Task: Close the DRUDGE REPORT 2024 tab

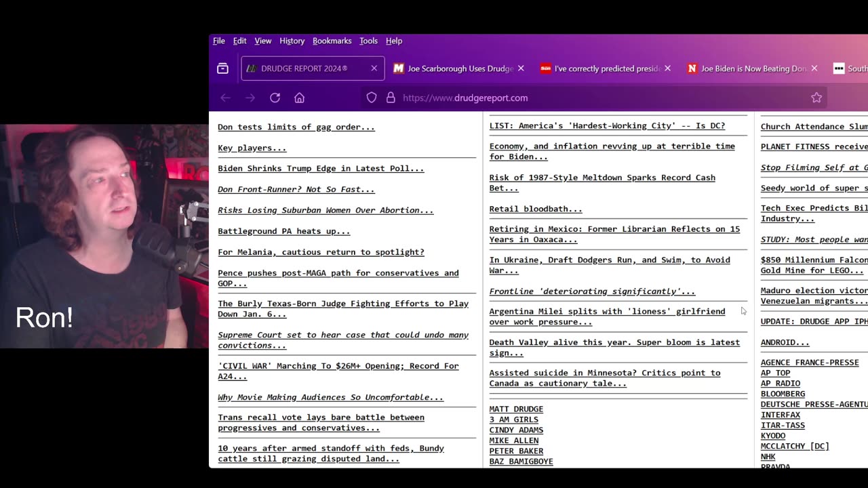Action: click(374, 68)
